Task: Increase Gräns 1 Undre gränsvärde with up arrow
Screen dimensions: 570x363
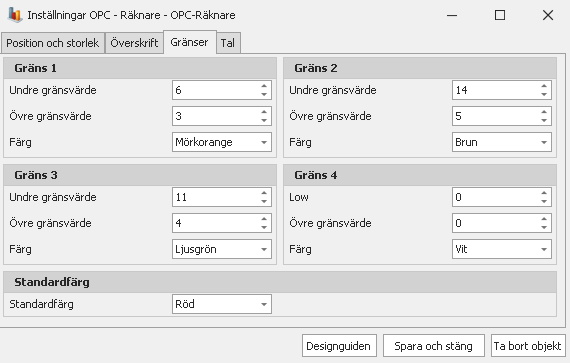Action: coord(264,86)
